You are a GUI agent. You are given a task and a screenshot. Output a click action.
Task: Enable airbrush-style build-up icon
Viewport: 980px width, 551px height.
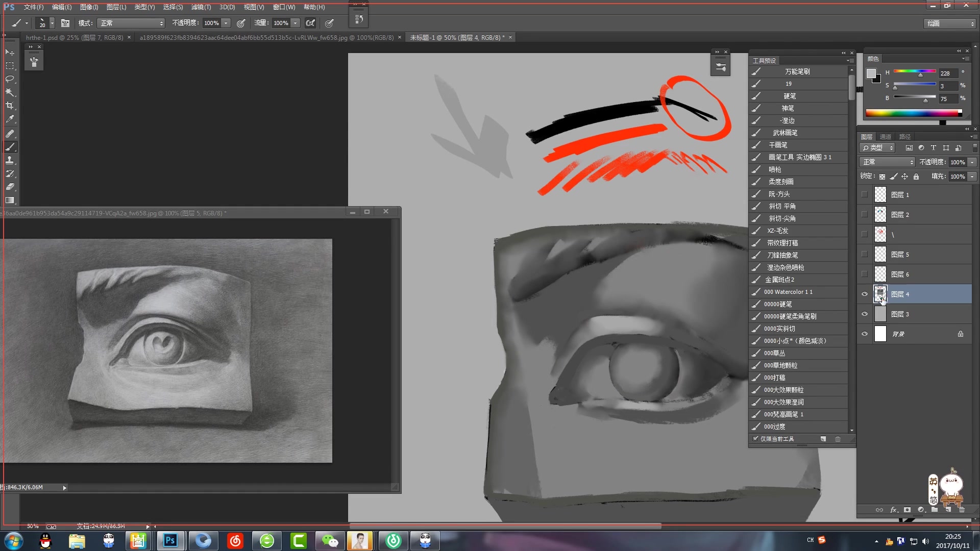(x=310, y=23)
